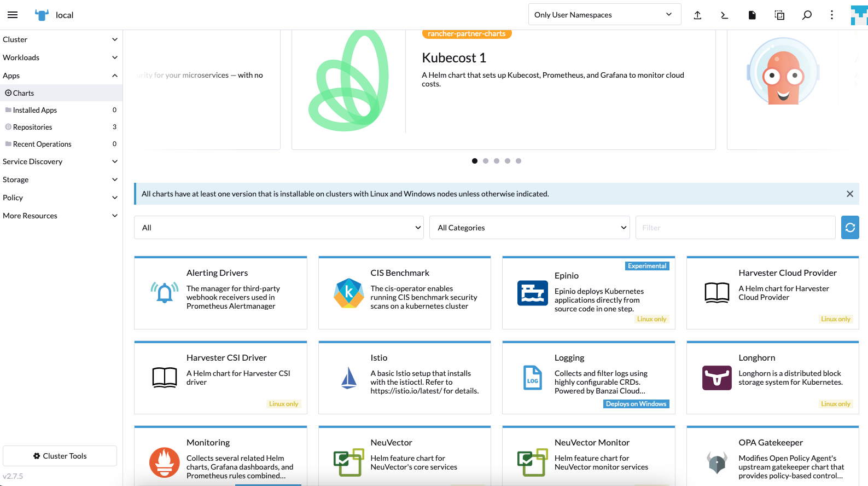Open the Only User Namespaces dropdown
868x486 pixels.
point(604,15)
